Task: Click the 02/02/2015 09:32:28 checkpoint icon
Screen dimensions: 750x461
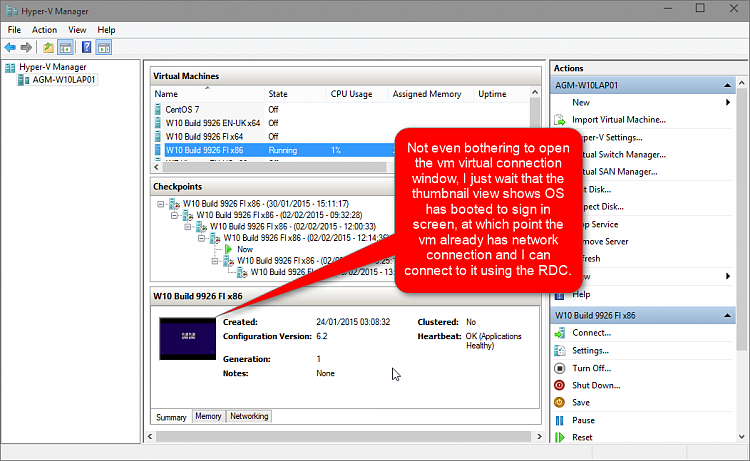Action: [x=188, y=216]
